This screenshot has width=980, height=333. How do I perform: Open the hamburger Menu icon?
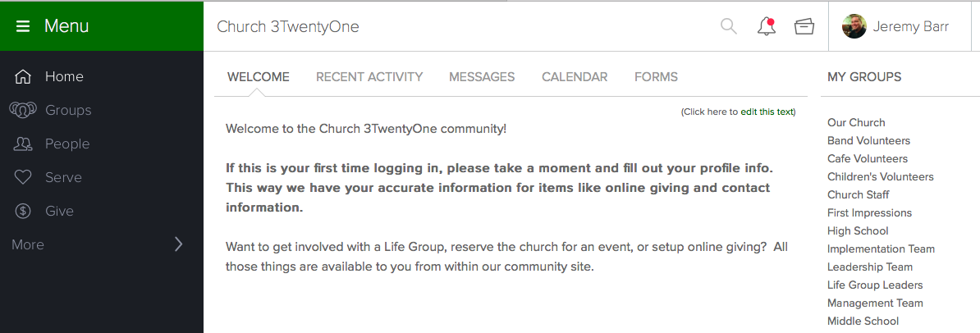coord(23,26)
